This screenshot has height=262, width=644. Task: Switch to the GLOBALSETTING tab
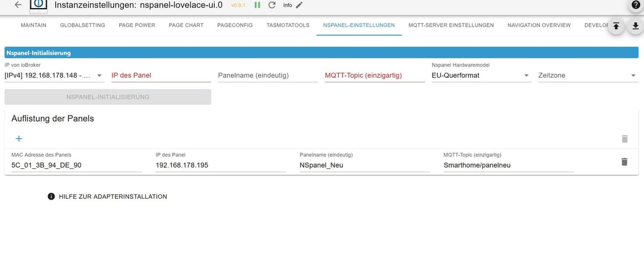coord(83,25)
